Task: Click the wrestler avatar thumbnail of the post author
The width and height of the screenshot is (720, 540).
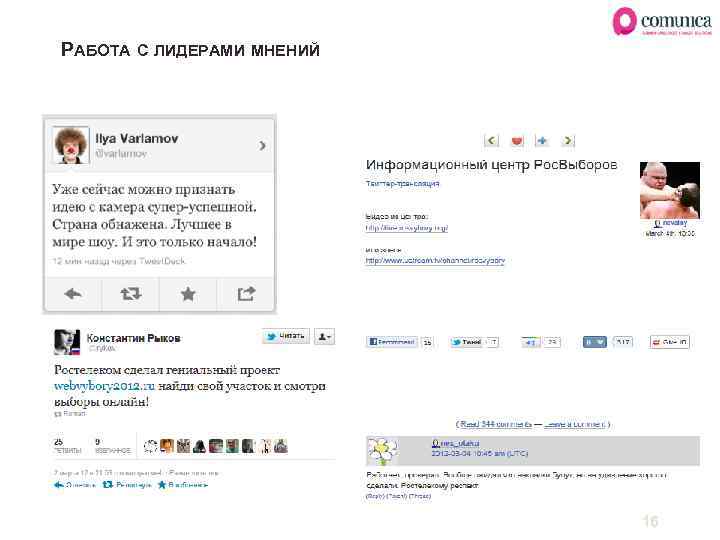Action: click(670, 190)
